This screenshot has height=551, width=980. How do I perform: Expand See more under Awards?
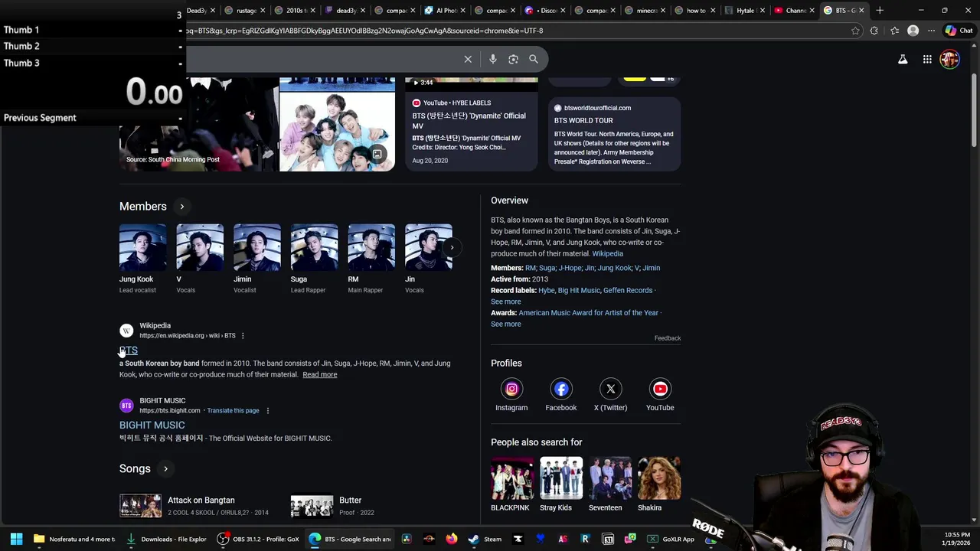pos(505,324)
